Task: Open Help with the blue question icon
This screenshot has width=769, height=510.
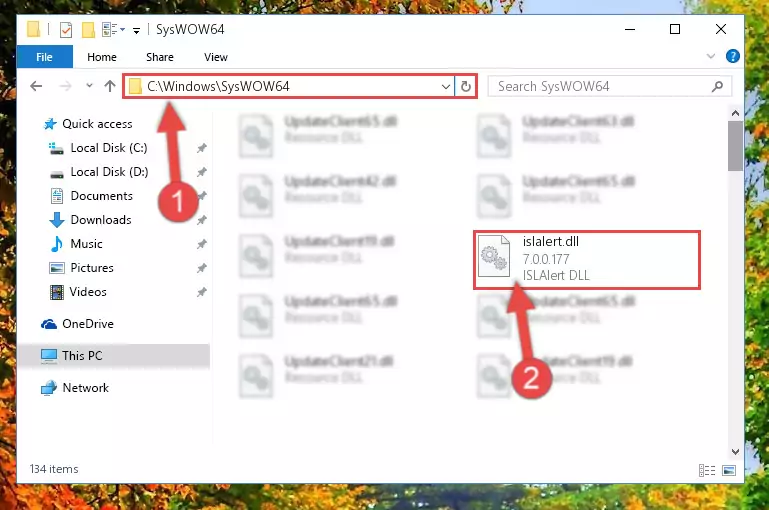Action: click(x=732, y=56)
